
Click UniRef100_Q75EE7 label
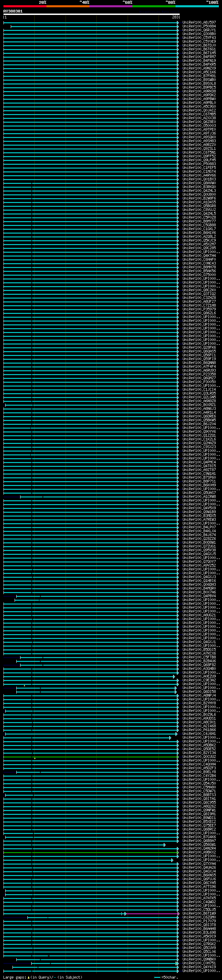199,826
